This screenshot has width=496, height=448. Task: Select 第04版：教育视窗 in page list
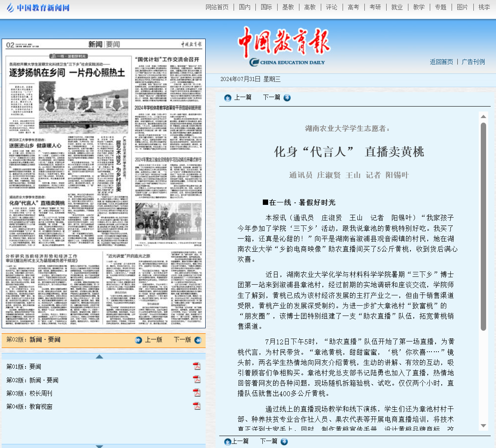pos(30,406)
